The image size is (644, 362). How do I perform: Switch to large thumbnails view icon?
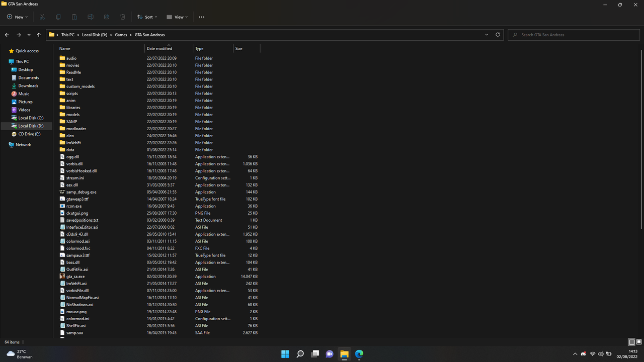(x=639, y=342)
